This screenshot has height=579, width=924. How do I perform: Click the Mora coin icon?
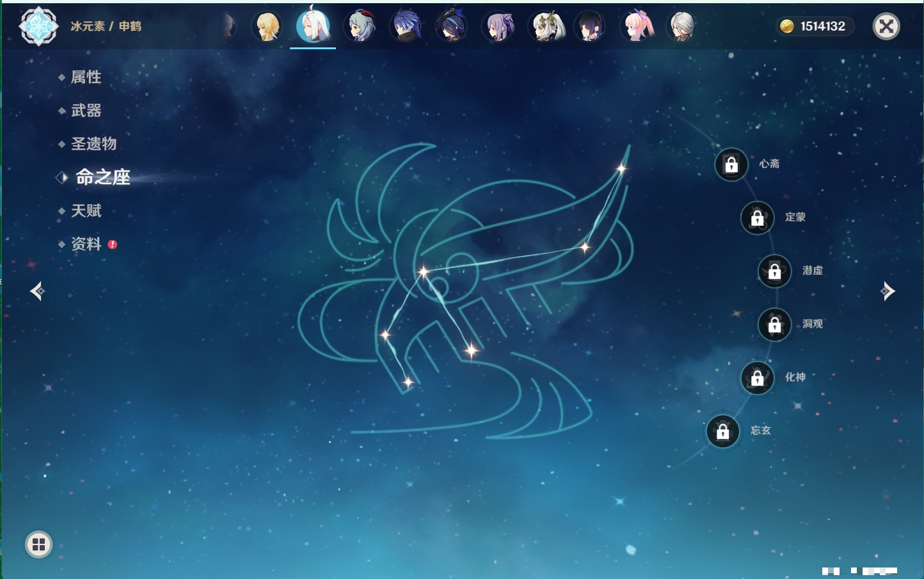pyautogui.click(x=786, y=26)
